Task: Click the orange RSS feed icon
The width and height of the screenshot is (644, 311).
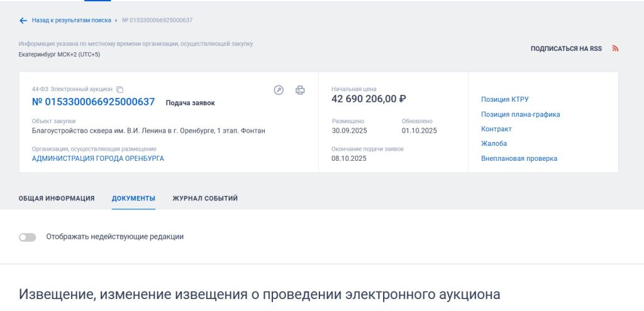Action: (x=616, y=48)
